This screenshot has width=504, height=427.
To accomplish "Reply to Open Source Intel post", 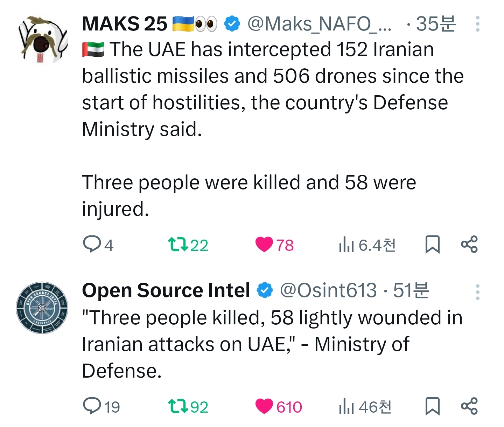I will 92,406.
